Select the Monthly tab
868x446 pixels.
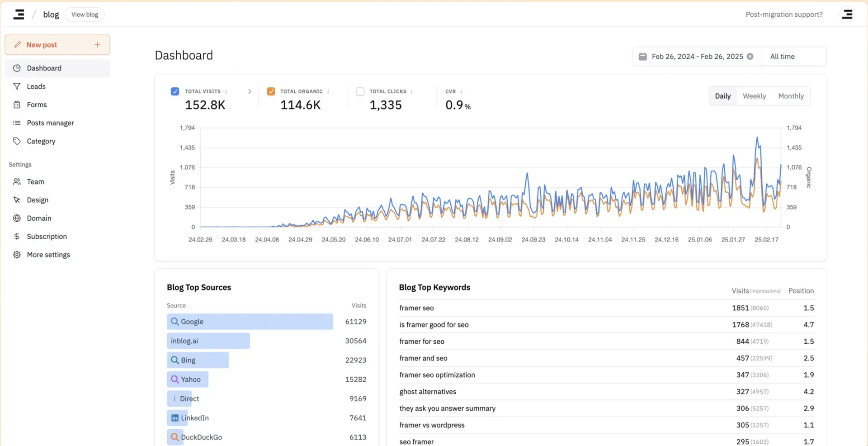click(791, 95)
